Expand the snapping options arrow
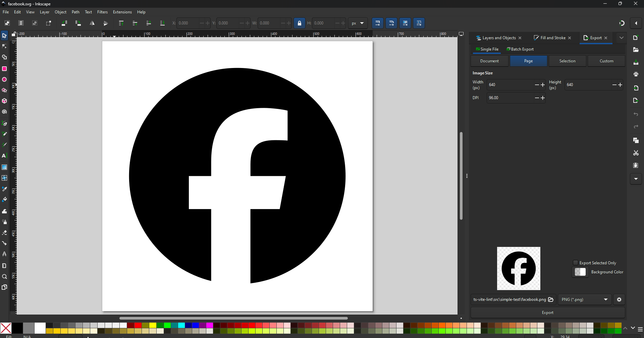644x338 pixels. [636, 23]
